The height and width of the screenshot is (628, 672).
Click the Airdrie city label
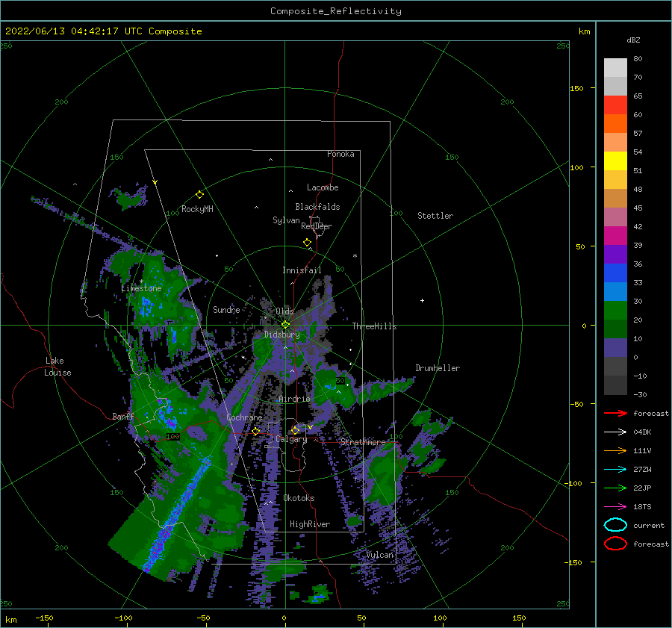click(294, 399)
